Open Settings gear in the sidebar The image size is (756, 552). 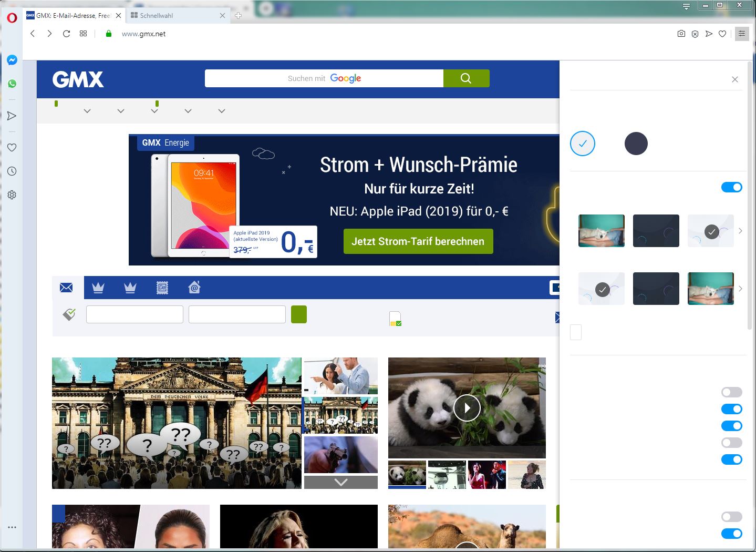click(12, 195)
